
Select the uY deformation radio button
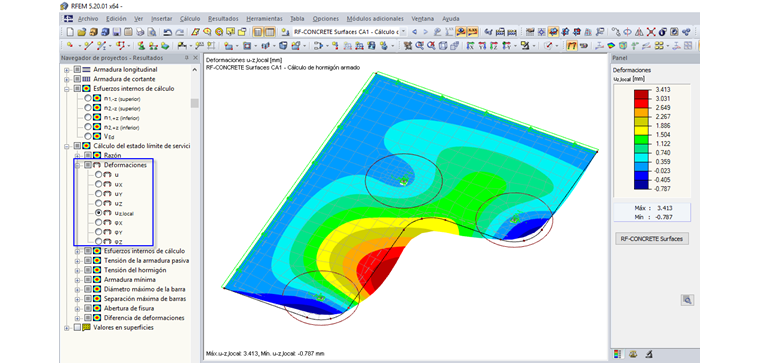pos(99,194)
